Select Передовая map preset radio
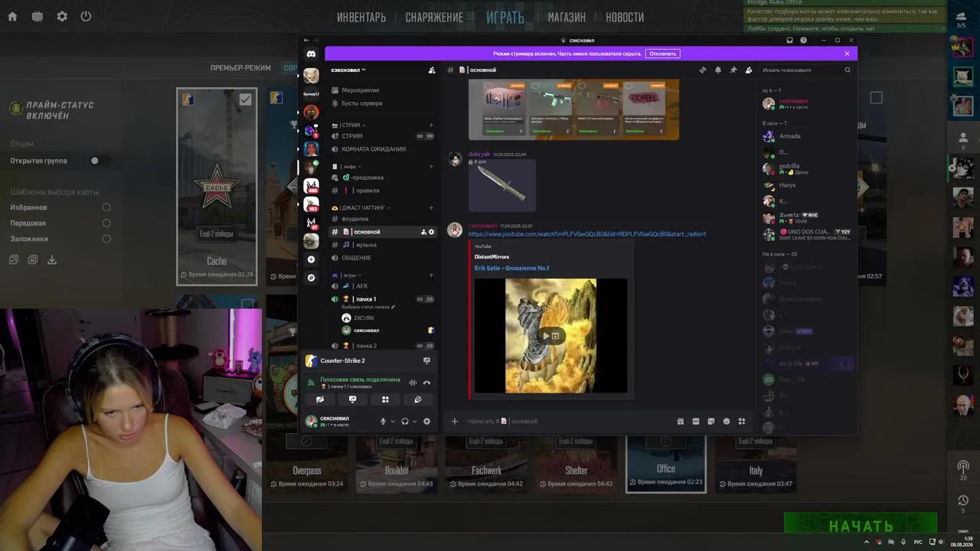 point(106,223)
